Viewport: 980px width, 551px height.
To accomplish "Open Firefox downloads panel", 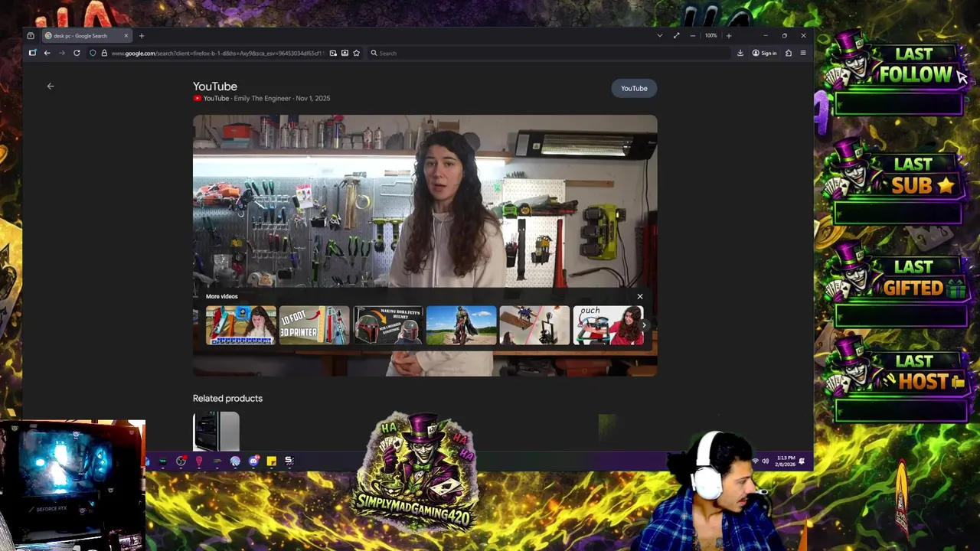I will [x=740, y=53].
